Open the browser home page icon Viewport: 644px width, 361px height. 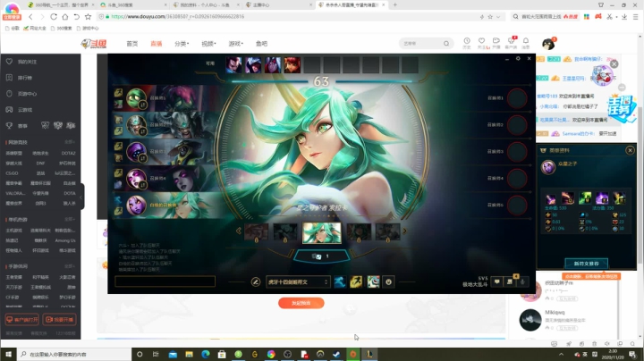65,17
